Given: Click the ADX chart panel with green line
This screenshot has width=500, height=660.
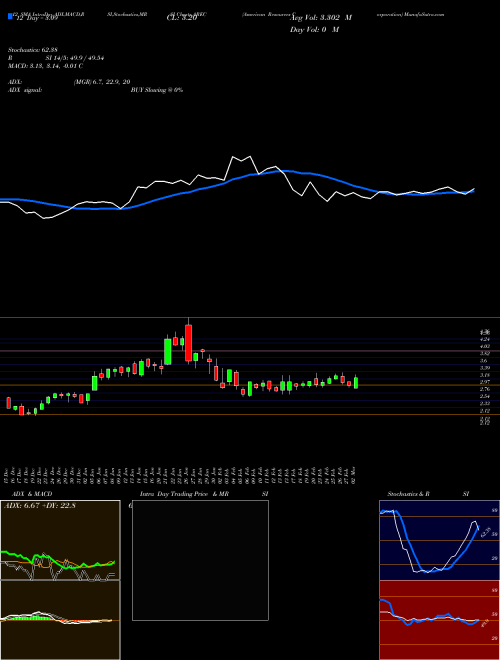Looking at the screenshot, I should tap(60, 540).
